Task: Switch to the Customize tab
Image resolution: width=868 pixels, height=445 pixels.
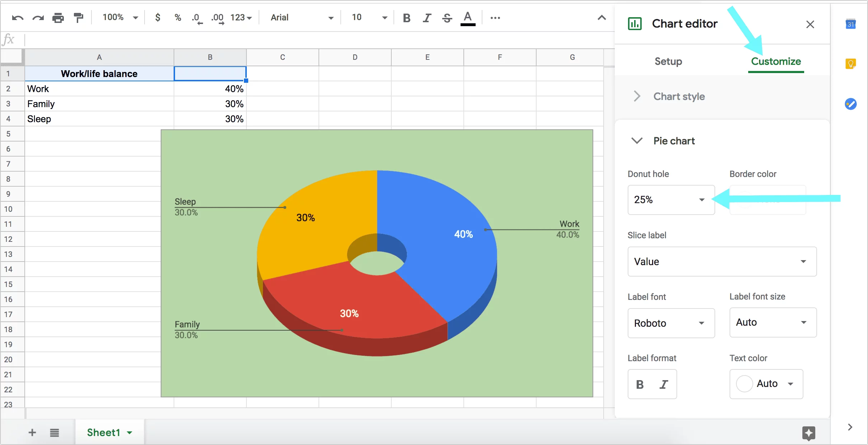Action: (x=776, y=62)
